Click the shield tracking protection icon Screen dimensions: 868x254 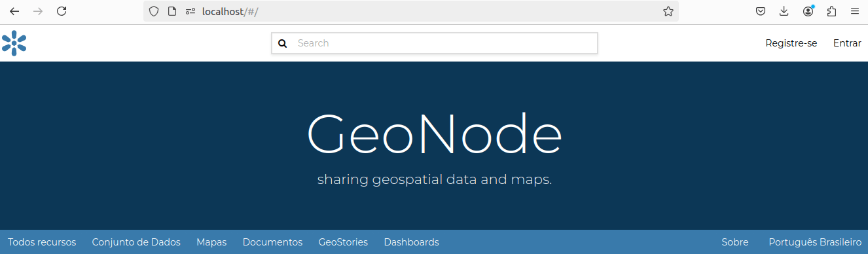pyautogui.click(x=154, y=11)
